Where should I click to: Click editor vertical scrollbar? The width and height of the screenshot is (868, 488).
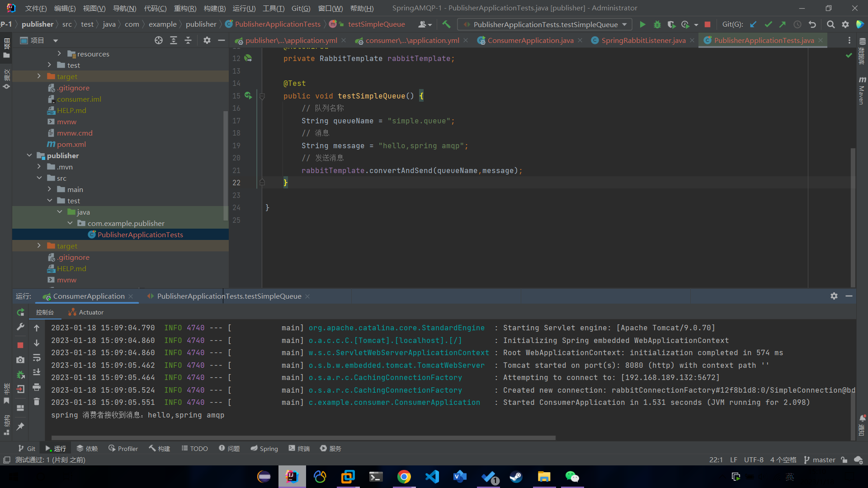(853, 217)
